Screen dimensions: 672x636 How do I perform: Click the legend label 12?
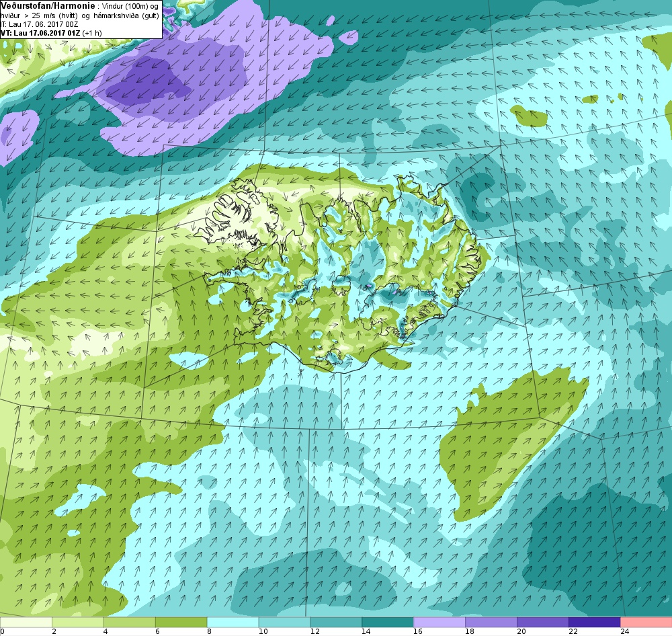[x=314, y=631]
